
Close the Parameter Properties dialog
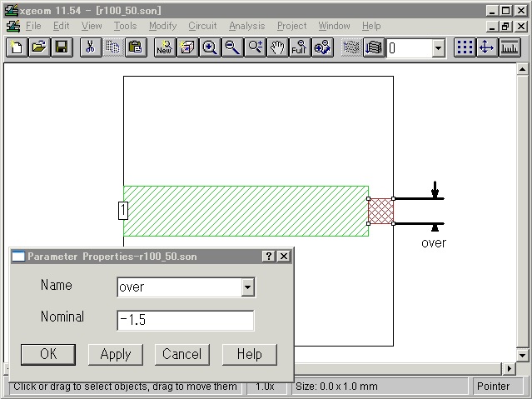click(x=284, y=256)
